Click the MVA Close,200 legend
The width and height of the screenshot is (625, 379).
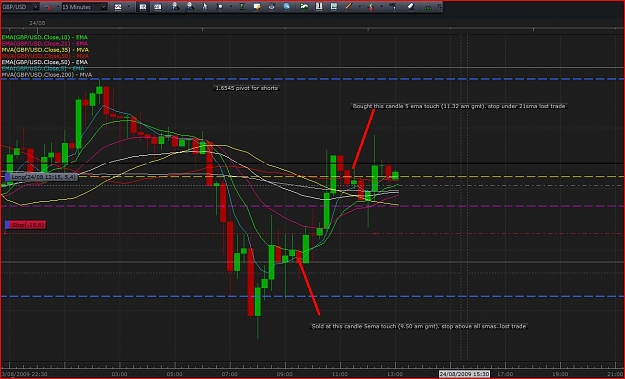pyautogui.click(x=47, y=75)
